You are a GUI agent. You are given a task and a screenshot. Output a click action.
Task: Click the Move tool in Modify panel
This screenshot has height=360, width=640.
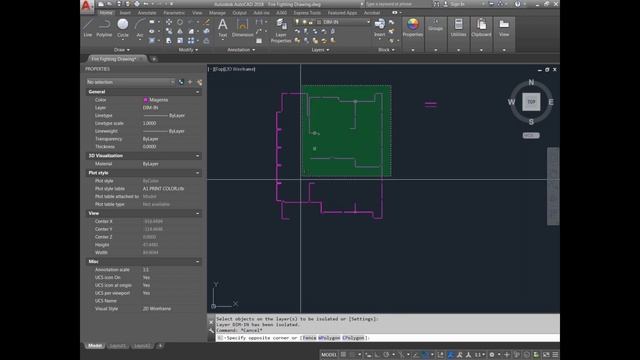pyautogui.click(x=169, y=22)
